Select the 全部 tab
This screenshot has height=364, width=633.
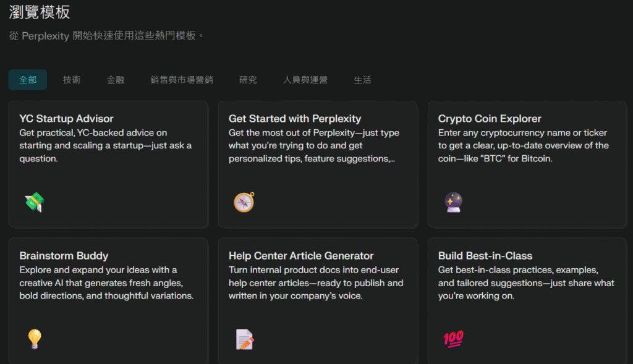tap(28, 80)
